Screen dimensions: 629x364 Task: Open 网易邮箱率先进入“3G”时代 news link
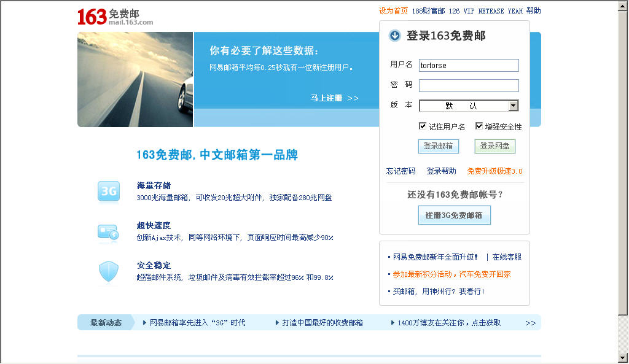click(x=197, y=323)
